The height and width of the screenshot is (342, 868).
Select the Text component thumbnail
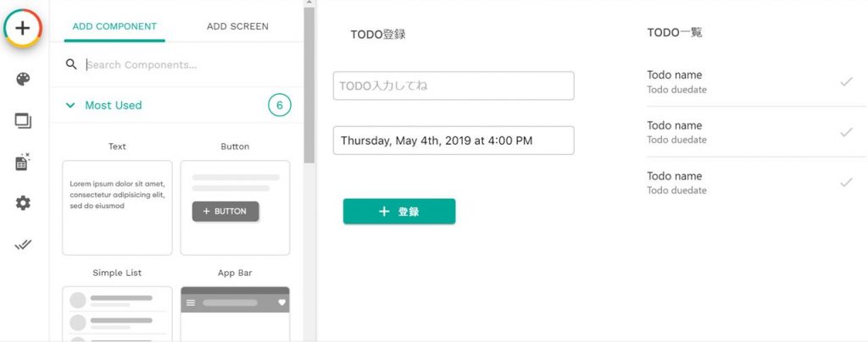pyautogui.click(x=117, y=207)
